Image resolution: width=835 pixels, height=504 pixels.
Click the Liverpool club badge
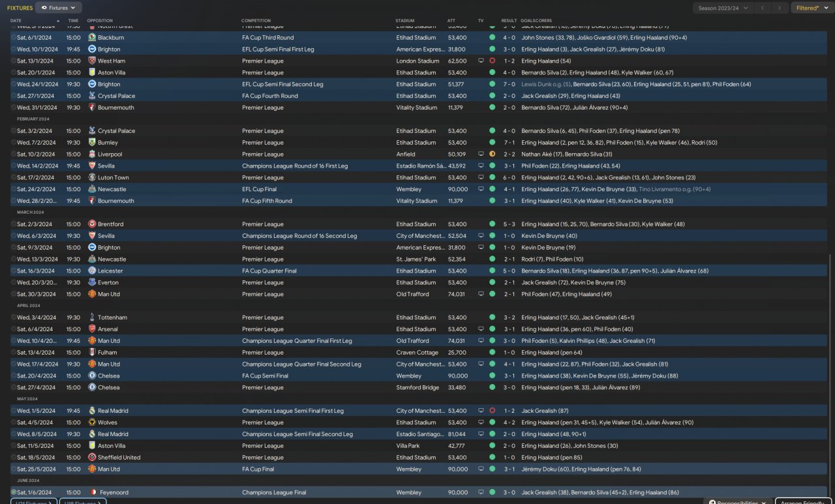coord(92,155)
